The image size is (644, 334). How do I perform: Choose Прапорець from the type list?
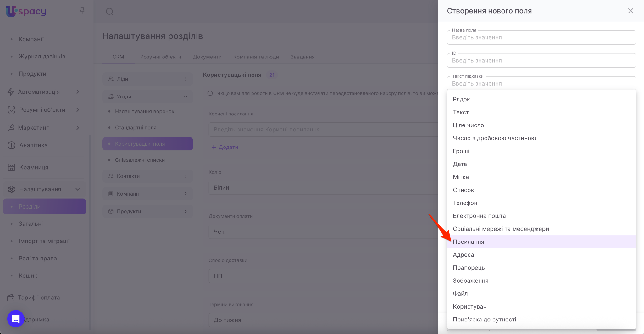(x=469, y=268)
